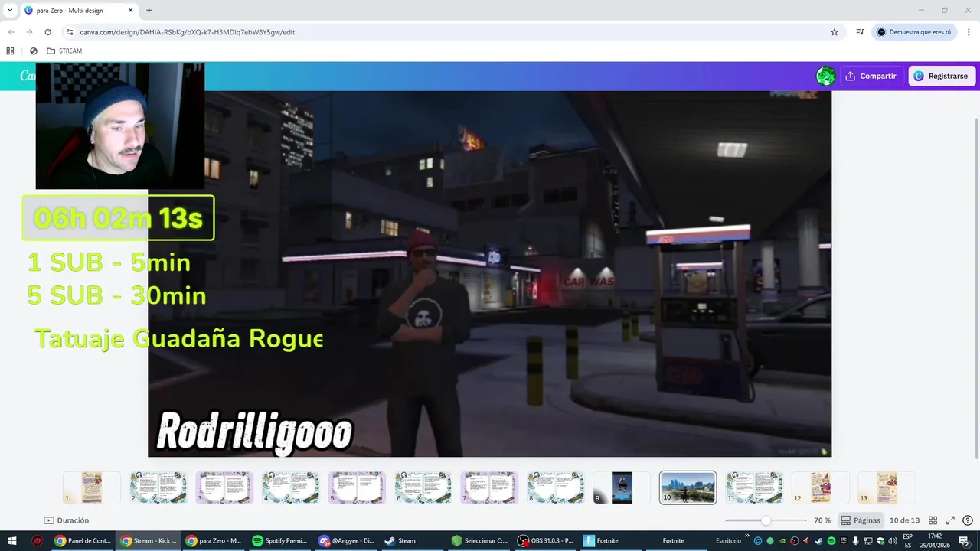Switch to Stream - Kick taskbar window

[149, 541]
